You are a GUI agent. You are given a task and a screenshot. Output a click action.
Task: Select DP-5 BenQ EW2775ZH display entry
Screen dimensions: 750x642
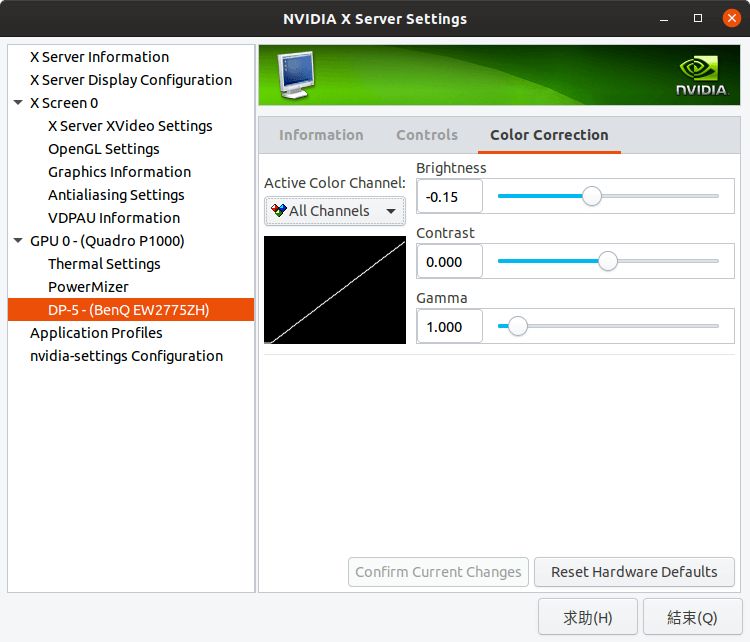[131, 310]
